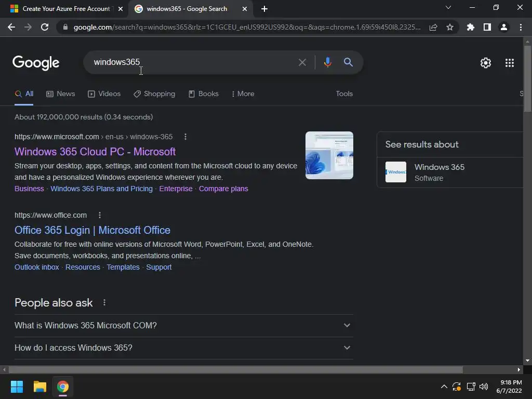The image size is (532, 399).
Task: Open network status tray icon
Action: coord(471,387)
